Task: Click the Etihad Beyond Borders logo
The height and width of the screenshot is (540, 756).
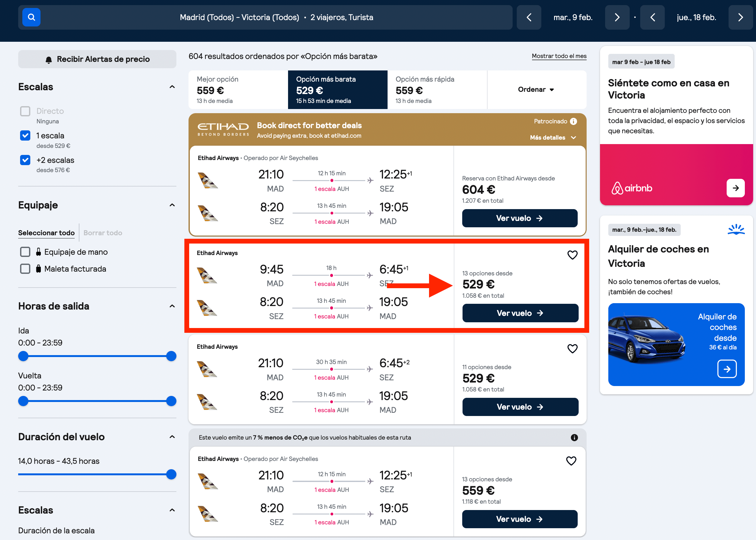Action: point(223,129)
